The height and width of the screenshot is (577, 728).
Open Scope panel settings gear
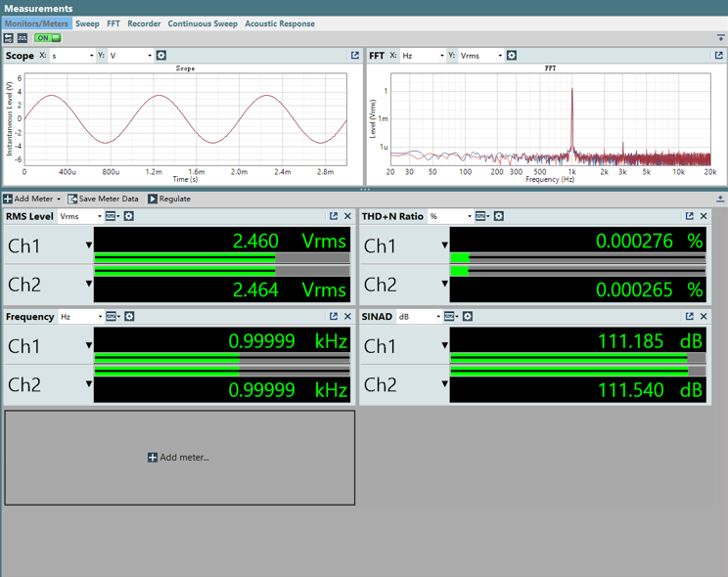[161, 55]
